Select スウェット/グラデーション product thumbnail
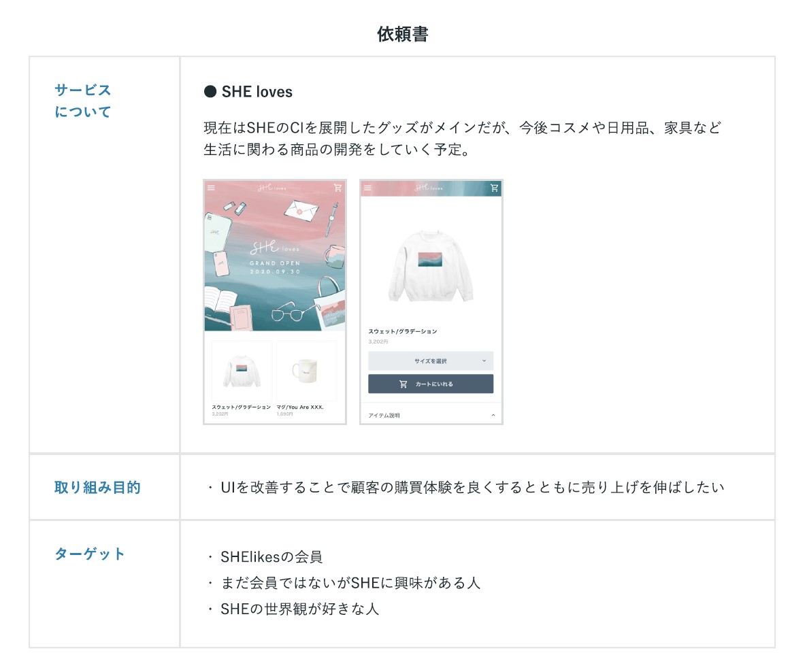807x672 pixels. pos(242,371)
